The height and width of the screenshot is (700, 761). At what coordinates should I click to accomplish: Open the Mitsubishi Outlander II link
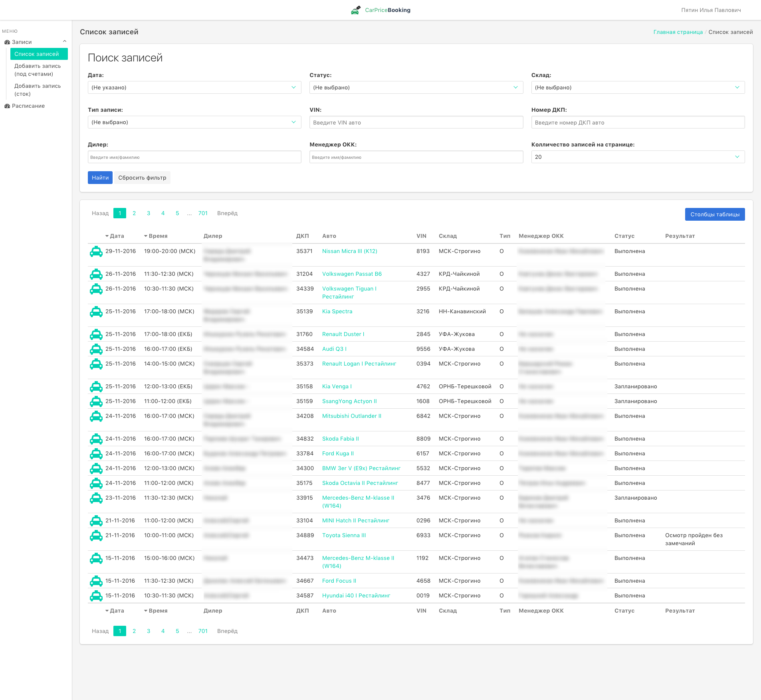click(x=352, y=416)
